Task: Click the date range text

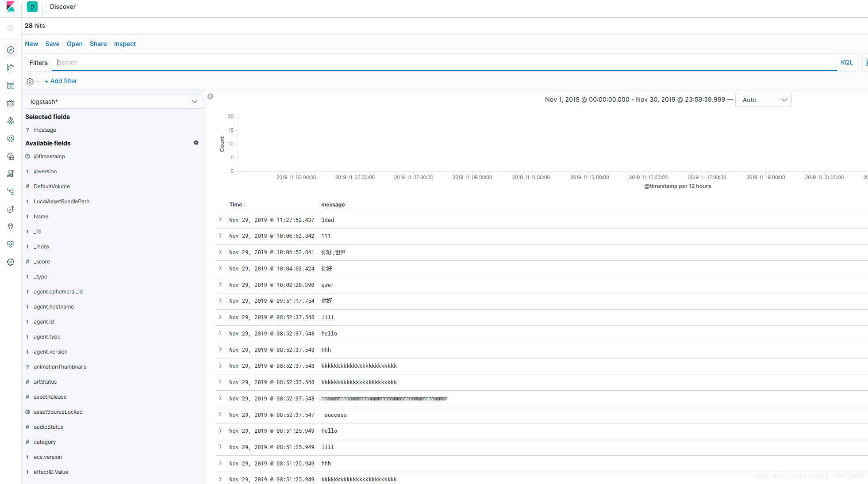Action: point(635,99)
